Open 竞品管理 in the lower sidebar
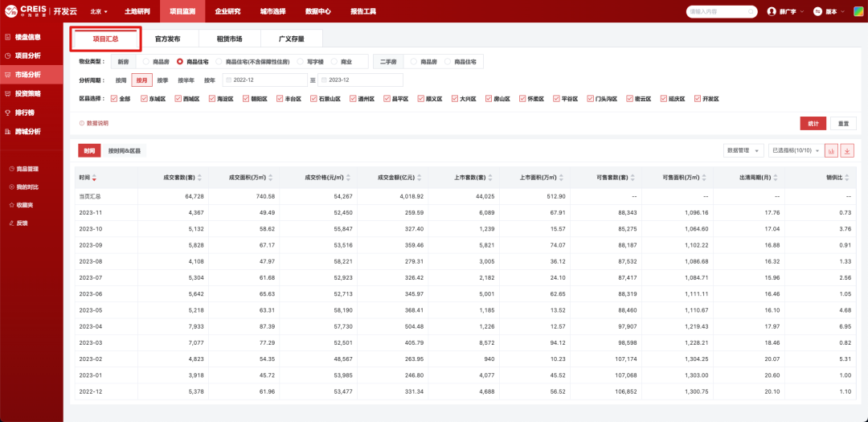This screenshot has width=868, height=422. tap(24, 168)
